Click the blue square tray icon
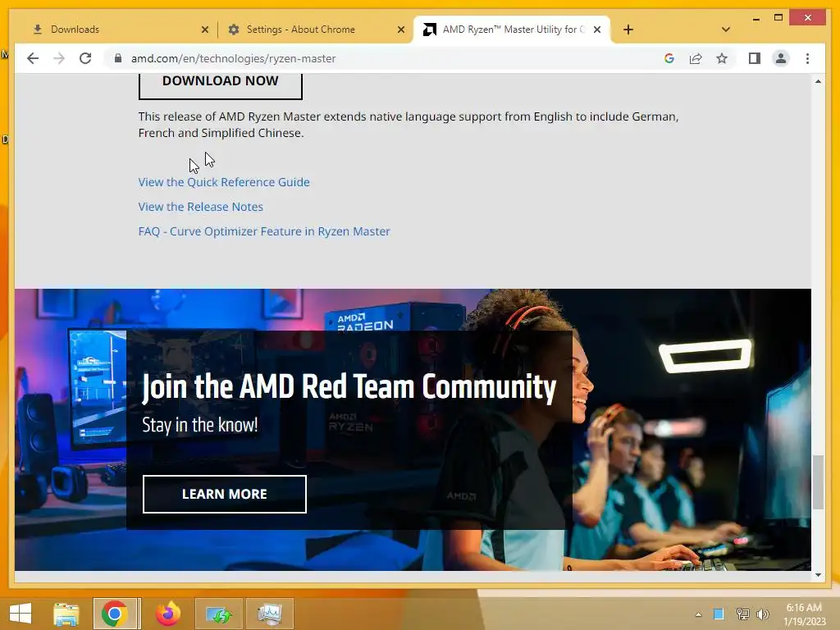The width and height of the screenshot is (840, 630). [x=719, y=614]
